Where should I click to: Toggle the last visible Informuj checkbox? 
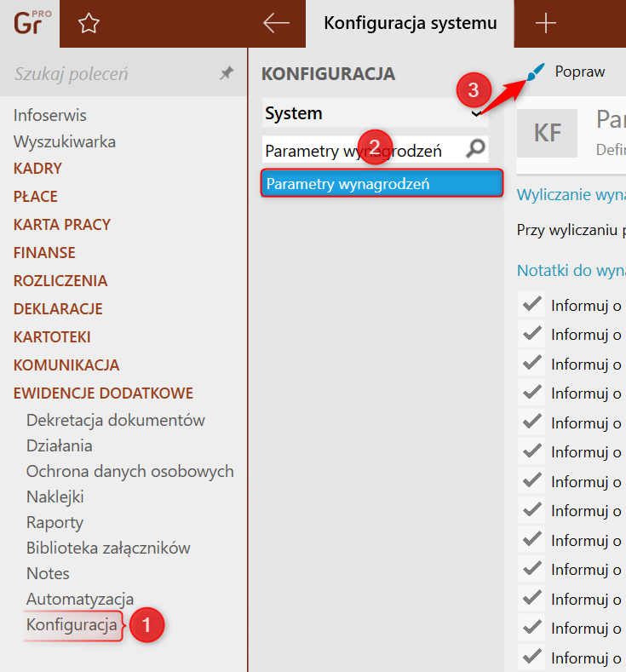pos(532,657)
